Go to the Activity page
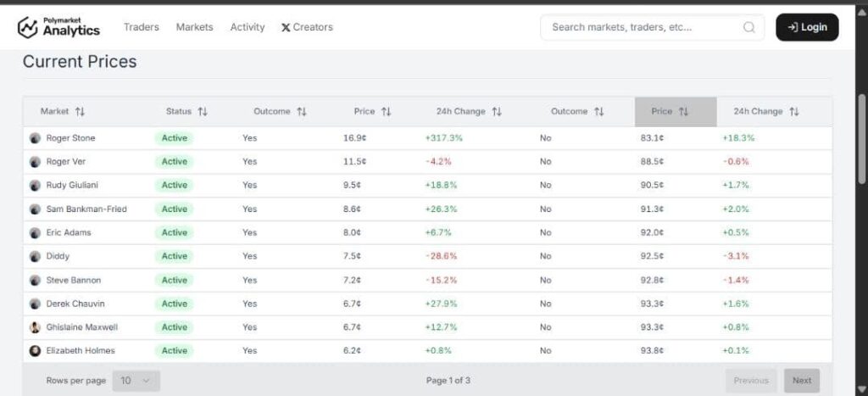This screenshot has height=396, width=868. [248, 27]
